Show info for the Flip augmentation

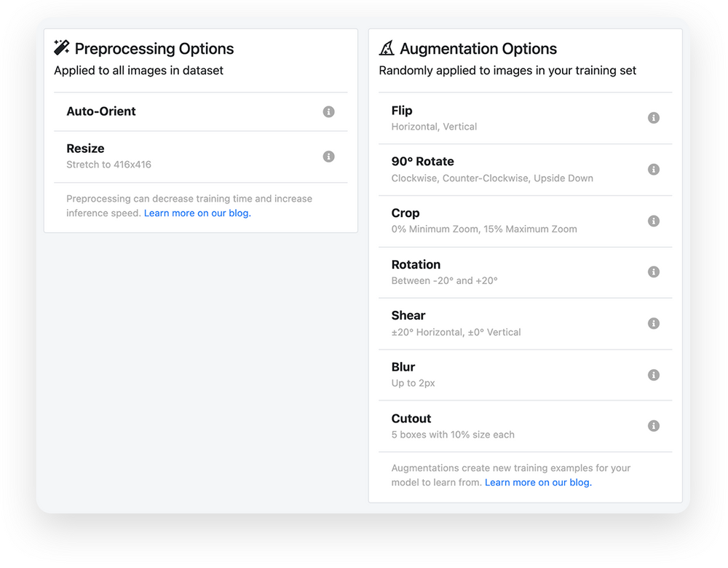pos(654,118)
